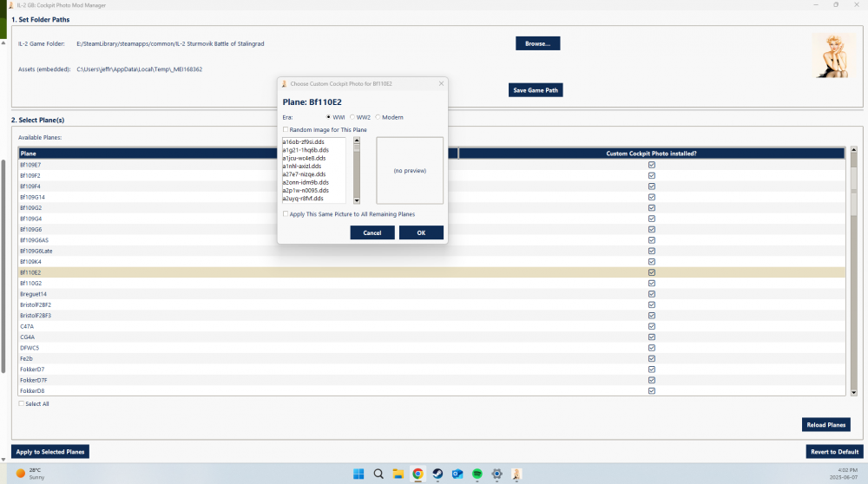Click the IL-2 Game Folder path text

[x=170, y=43]
